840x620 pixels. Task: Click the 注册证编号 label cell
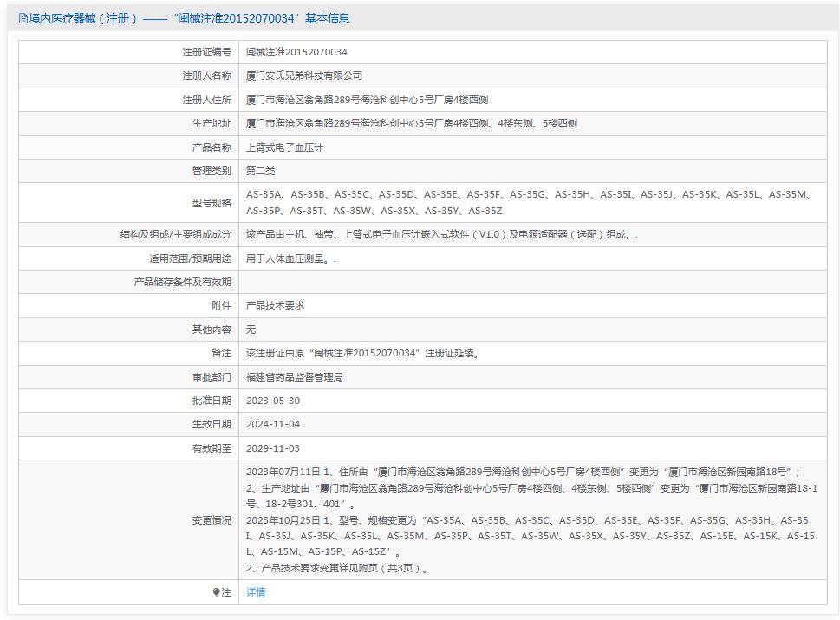click(x=207, y=52)
